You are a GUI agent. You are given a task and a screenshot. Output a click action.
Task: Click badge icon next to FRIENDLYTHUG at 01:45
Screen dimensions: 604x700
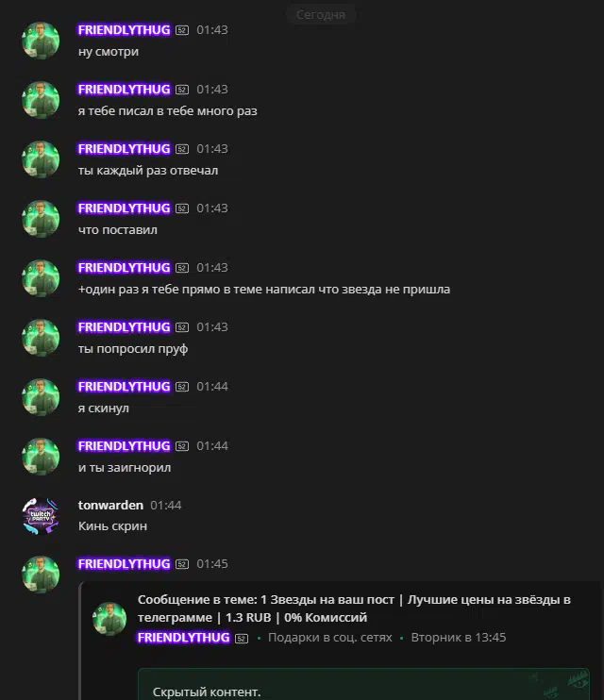182,564
